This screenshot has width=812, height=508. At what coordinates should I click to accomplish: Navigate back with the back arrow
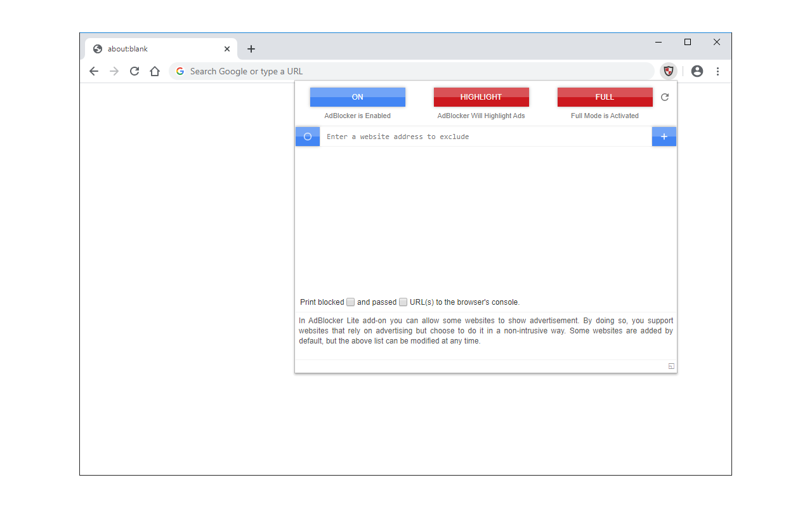pos(94,71)
